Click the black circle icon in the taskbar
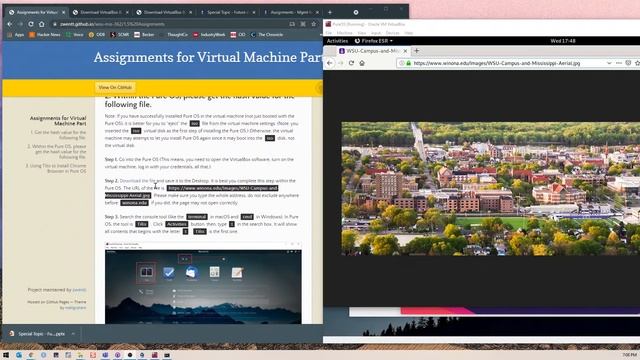The height and width of the screenshot is (360, 640). 130,355
